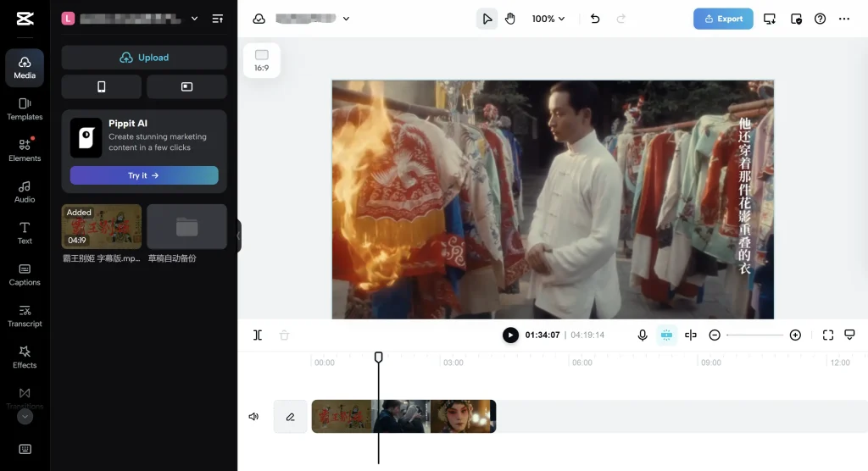The width and height of the screenshot is (868, 471).
Task: Jump to 06:00 on timeline ruler
Action: [581, 363]
